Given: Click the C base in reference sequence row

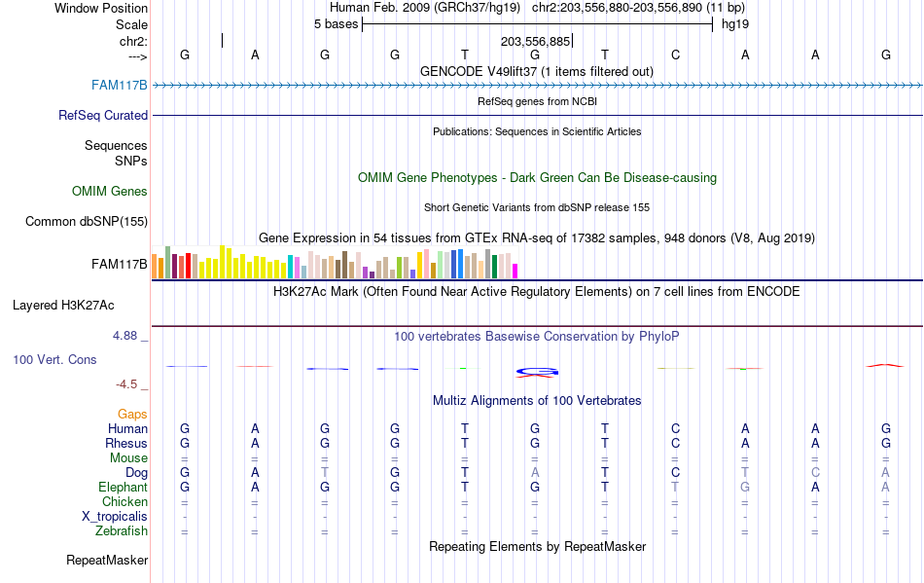Looking at the screenshot, I should [x=675, y=55].
